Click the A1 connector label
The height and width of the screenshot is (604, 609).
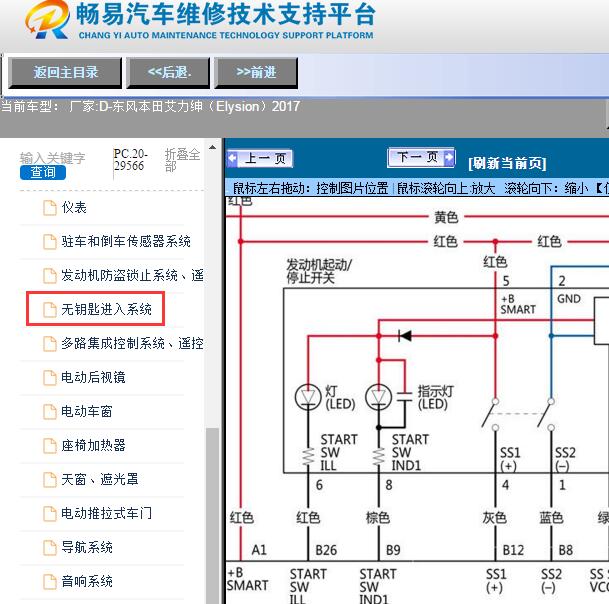tap(259, 550)
